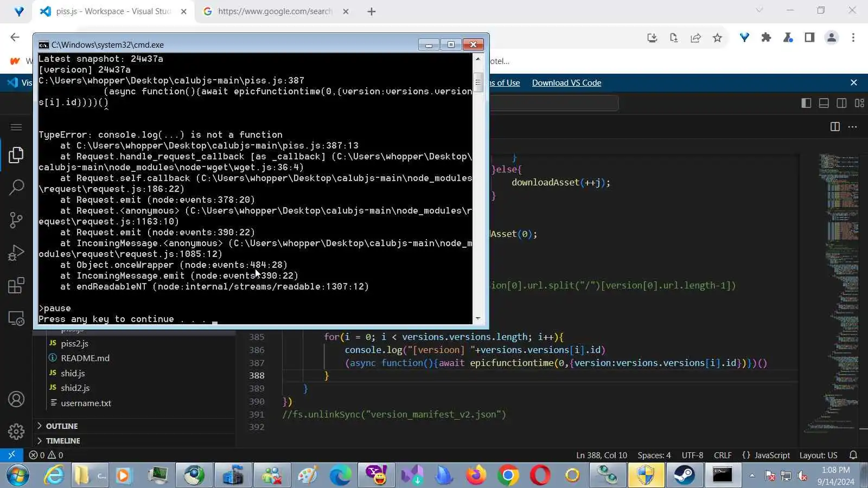Open the notifications bell in the status bar
This screenshot has height=488, width=868.
tap(853, 455)
